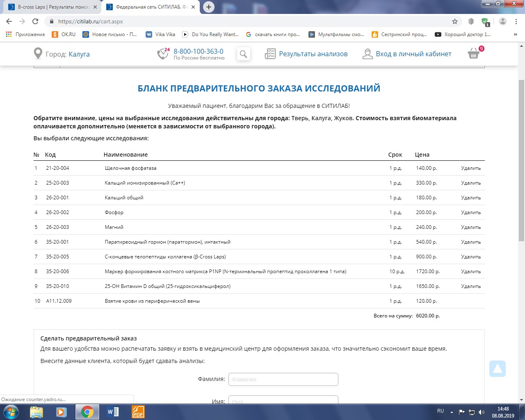Open PDF reader taskbar icon
The width and height of the screenshot is (525, 420).
(138, 412)
